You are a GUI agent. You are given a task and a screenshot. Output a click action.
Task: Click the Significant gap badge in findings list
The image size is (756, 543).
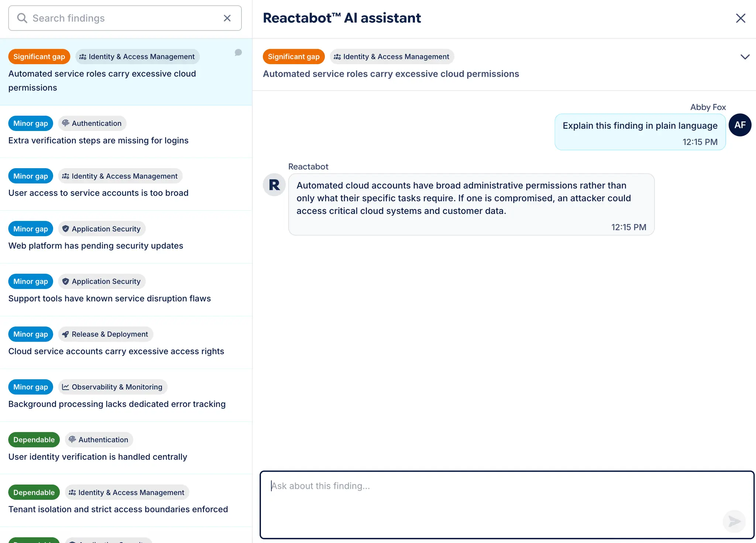39,56
